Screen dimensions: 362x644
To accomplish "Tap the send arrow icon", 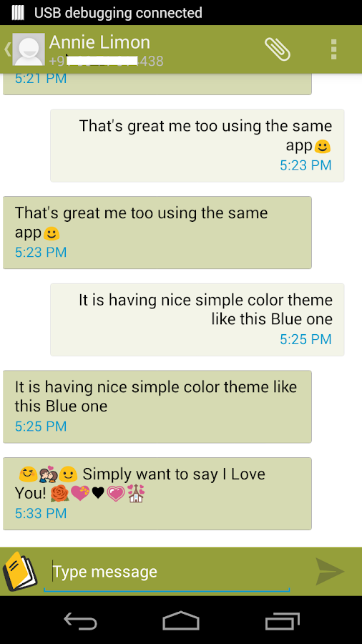I will click(x=330, y=571).
